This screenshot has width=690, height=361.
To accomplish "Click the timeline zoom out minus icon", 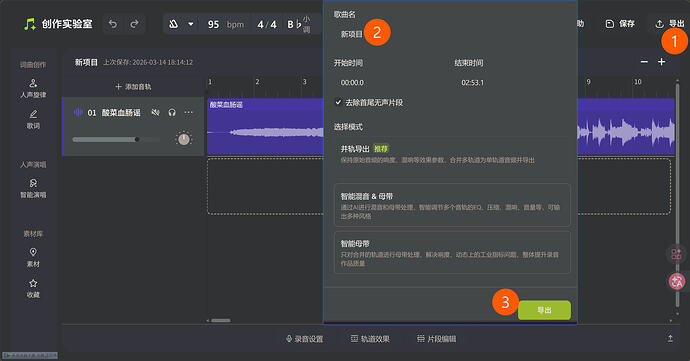I will 644,62.
